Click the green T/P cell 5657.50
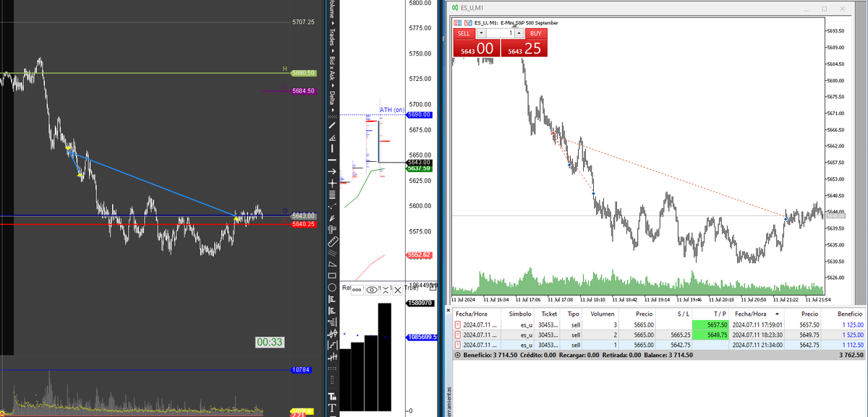The height and width of the screenshot is (417, 868). pyautogui.click(x=712, y=324)
